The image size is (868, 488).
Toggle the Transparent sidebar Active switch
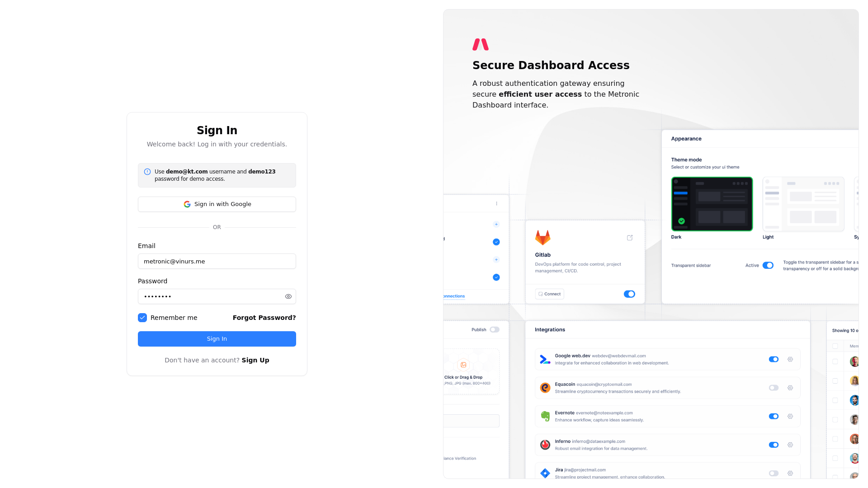pyautogui.click(x=768, y=265)
